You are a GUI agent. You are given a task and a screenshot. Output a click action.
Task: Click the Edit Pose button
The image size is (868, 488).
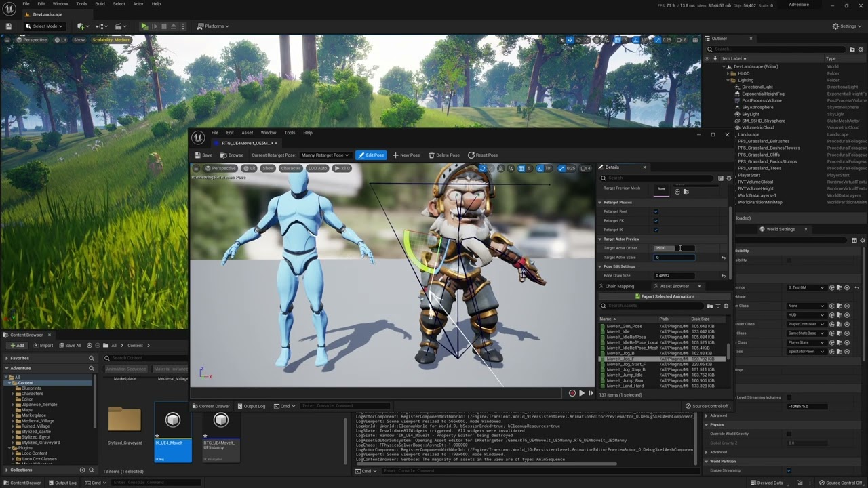pyautogui.click(x=371, y=155)
